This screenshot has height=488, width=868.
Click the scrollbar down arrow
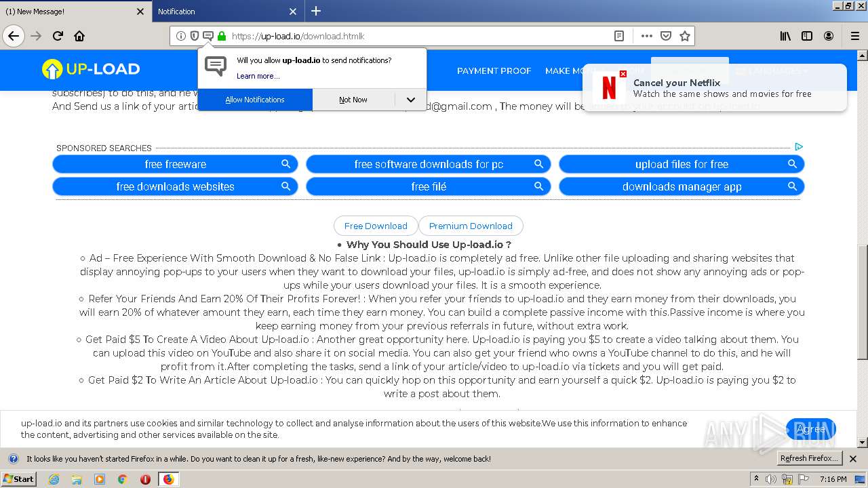tap(862, 443)
